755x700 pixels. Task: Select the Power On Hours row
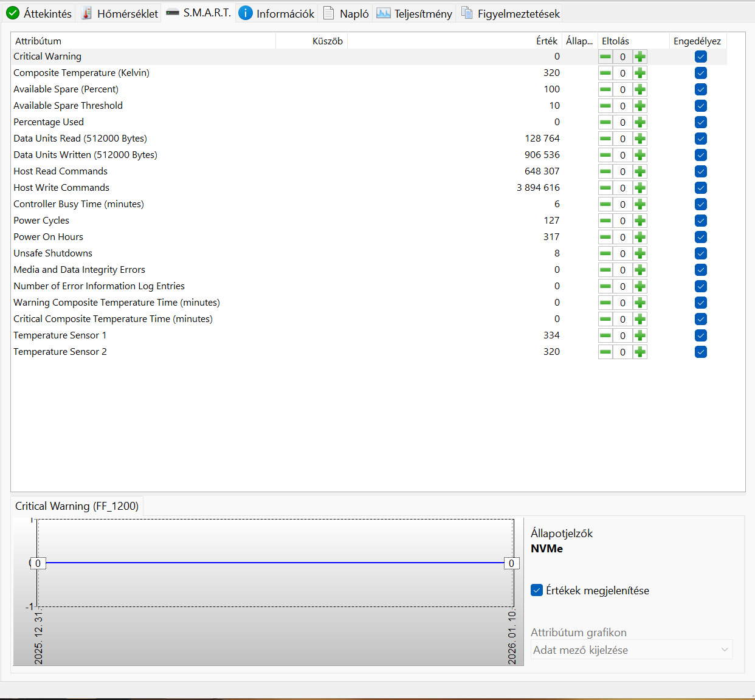pos(369,237)
